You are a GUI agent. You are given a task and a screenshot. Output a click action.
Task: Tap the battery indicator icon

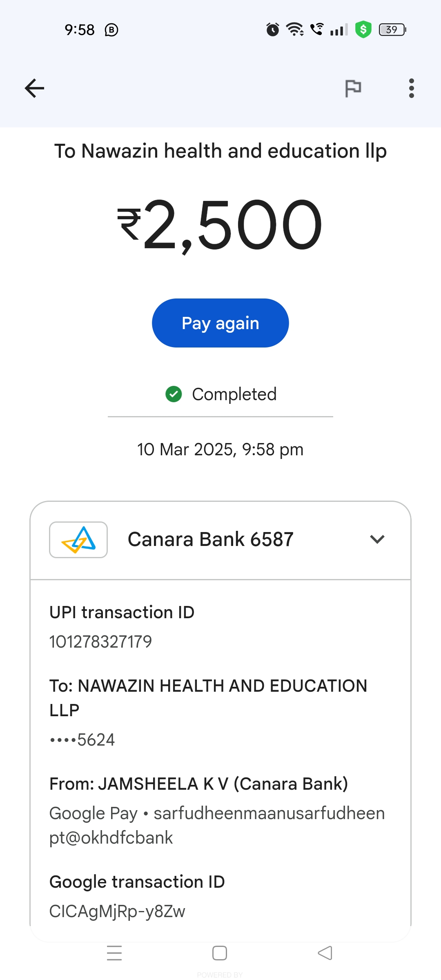pos(392,29)
